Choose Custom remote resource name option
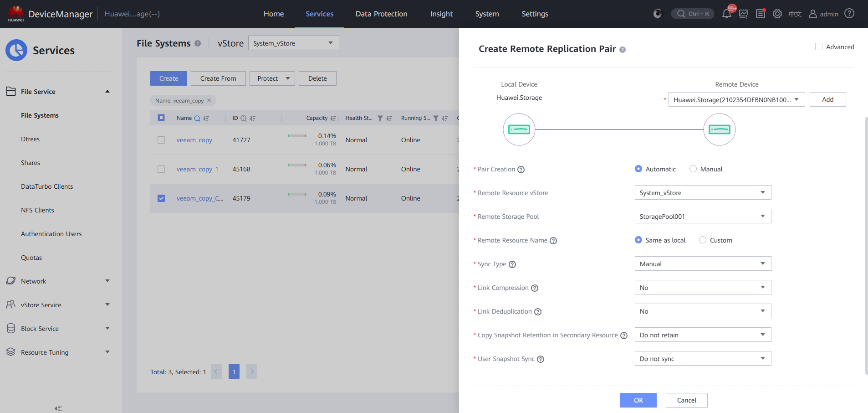Image resolution: width=868 pixels, height=413 pixels. pos(703,240)
